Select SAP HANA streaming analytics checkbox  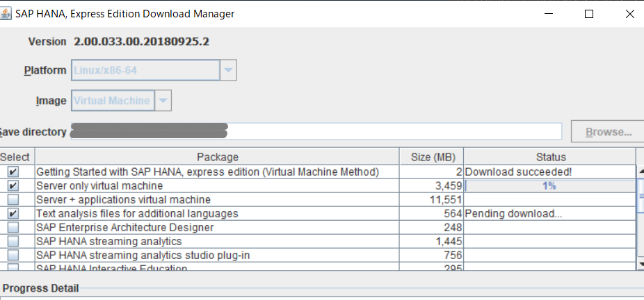tap(13, 242)
